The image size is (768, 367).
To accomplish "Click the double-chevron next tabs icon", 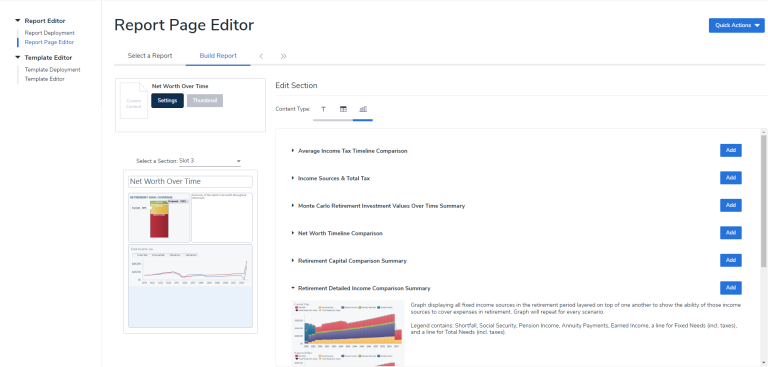I will click(283, 56).
